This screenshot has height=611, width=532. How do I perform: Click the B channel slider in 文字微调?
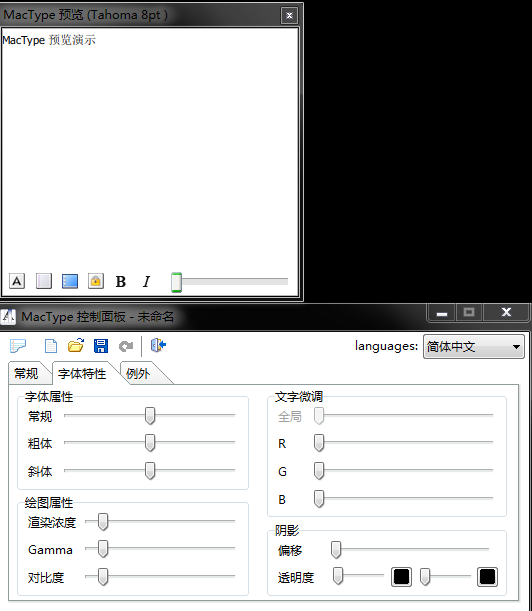click(404, 499)
